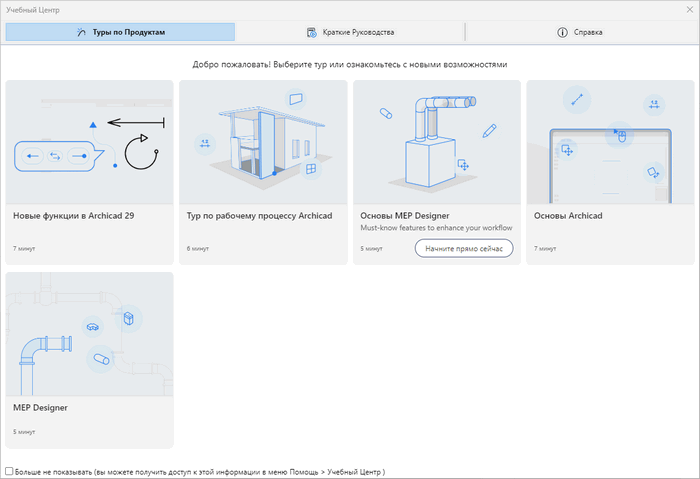Switch to the Туры по Продуктам tab

point(120,32)
